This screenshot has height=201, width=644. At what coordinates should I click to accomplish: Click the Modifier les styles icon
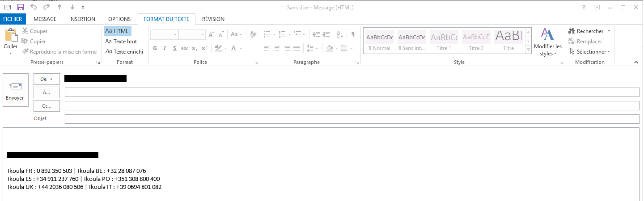547,35
